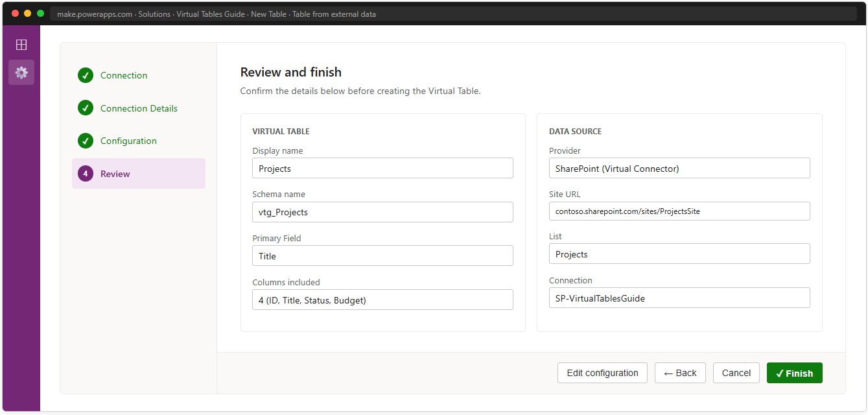Click the Provider field SharePoint (Virtual Connector)
The image size is (868, 415).
click(x=679, y=168)
